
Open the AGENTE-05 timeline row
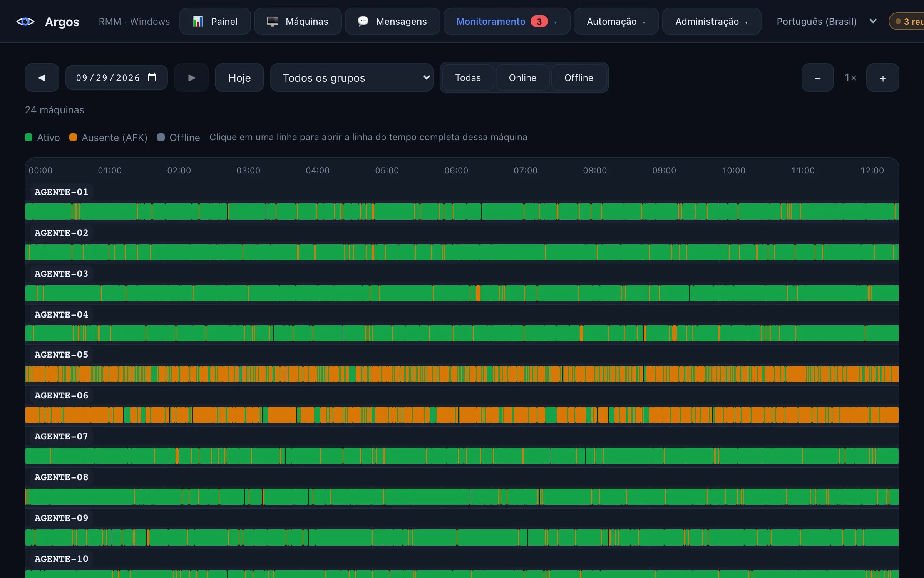pyautogui.click(x=462, y=374)
